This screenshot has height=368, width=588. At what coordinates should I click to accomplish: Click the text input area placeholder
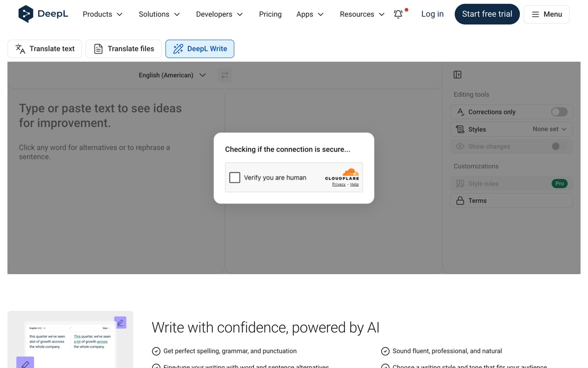point(100,116)
